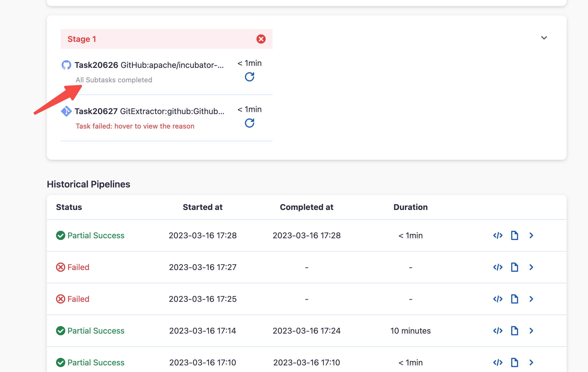Image resolution: width=588 pixels, height=372 pixels.
Task: Expand details of 17:28 Partial Success pipeline
Action: [x=531, y=235]
